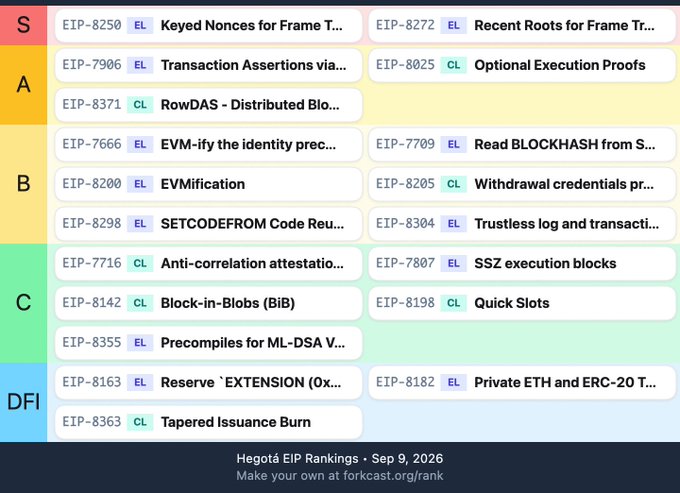This screenshot has width=680, height=493.
Task: Click the EIP-8200 number text
Action: point(92,184)
